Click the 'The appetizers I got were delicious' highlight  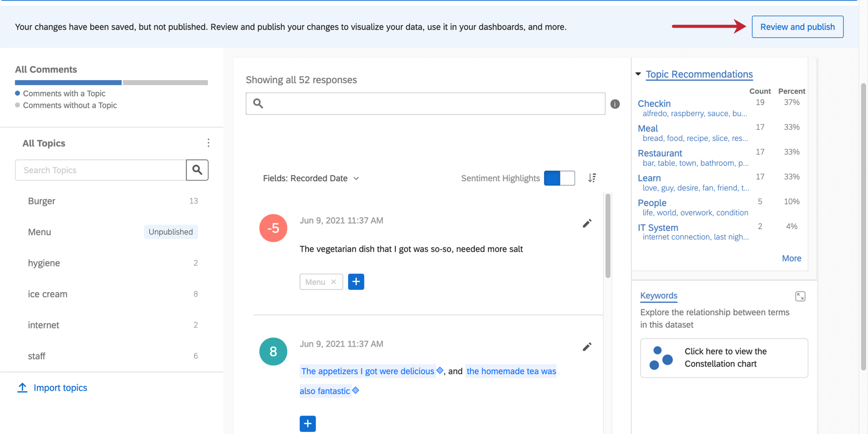coord(368,371)
